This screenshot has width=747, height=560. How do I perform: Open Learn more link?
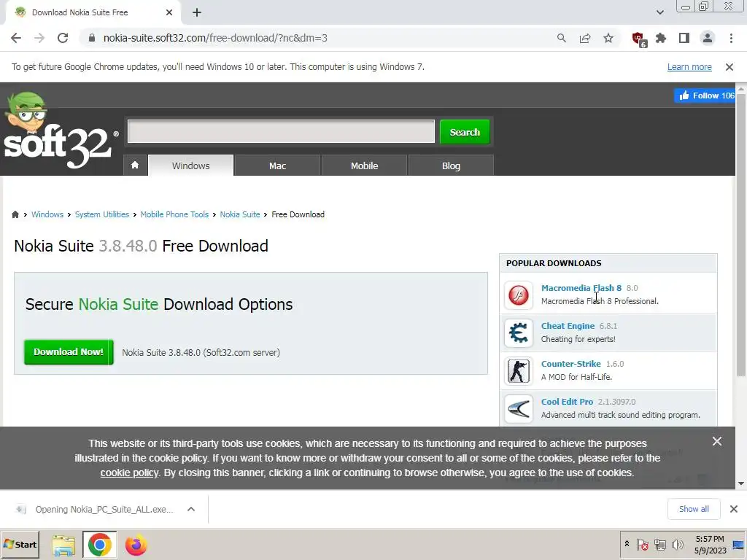pos(689,67)
